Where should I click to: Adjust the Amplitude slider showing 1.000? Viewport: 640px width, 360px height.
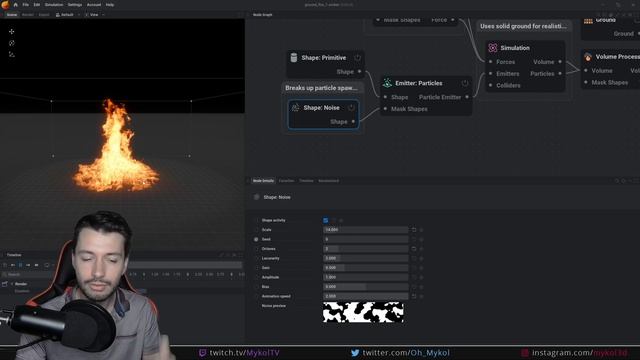[366, 277]
